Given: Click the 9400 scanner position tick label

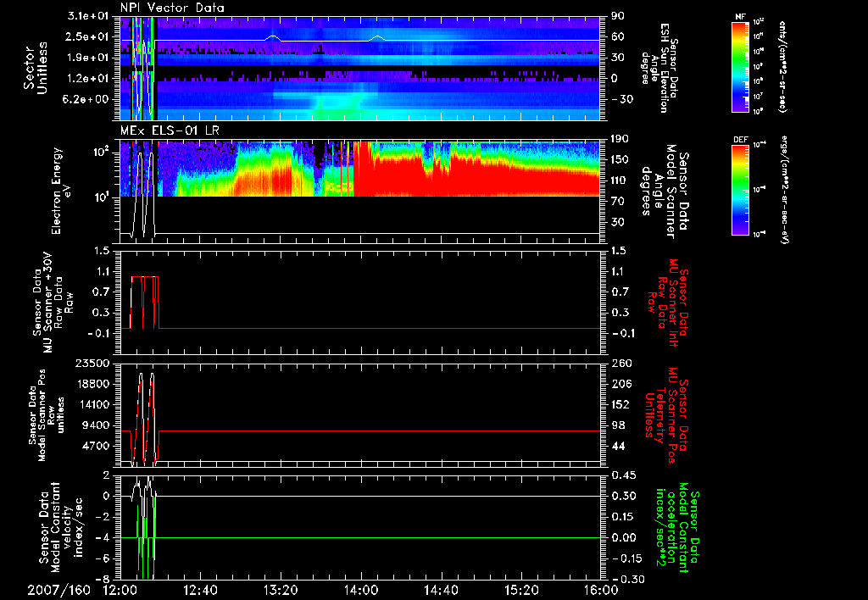Looking at the screenshot, I should tap(95, 425).
